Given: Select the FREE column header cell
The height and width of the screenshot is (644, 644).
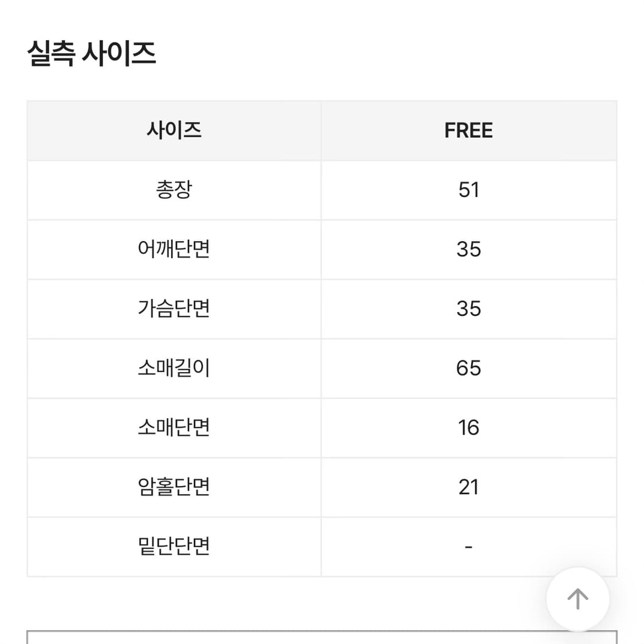Looking at the screenshot, I should coord(469,131).
